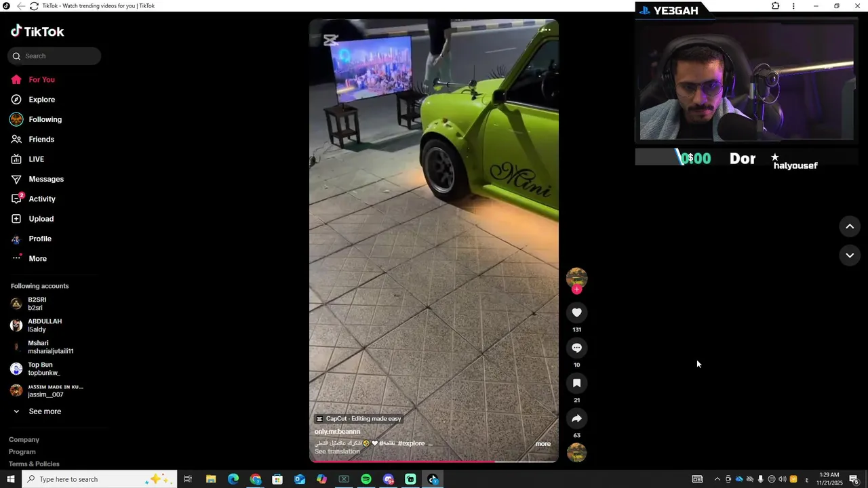
Task: Go to the next video with the down chevron
Action: (x=850, y=255)
